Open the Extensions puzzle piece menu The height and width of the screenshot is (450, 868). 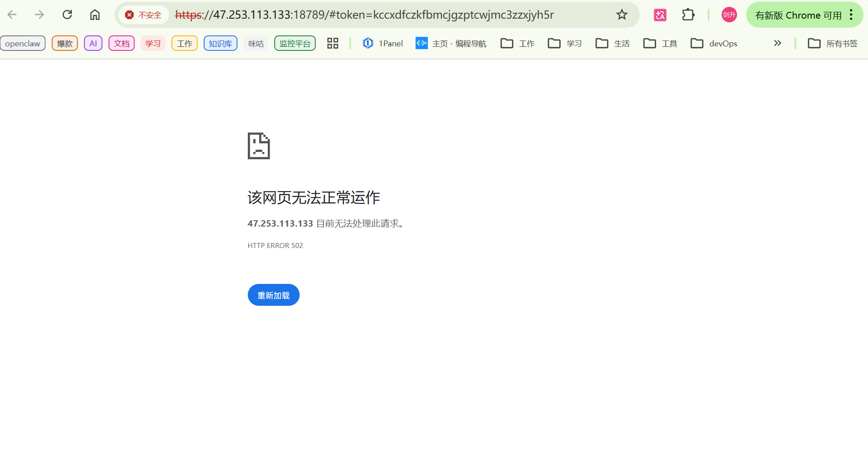tap(688, 15)
